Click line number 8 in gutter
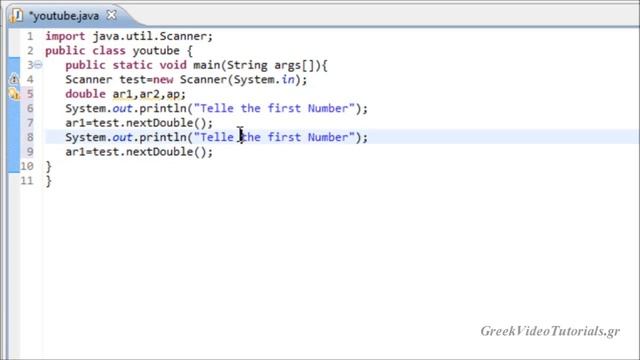 [30, 137]
